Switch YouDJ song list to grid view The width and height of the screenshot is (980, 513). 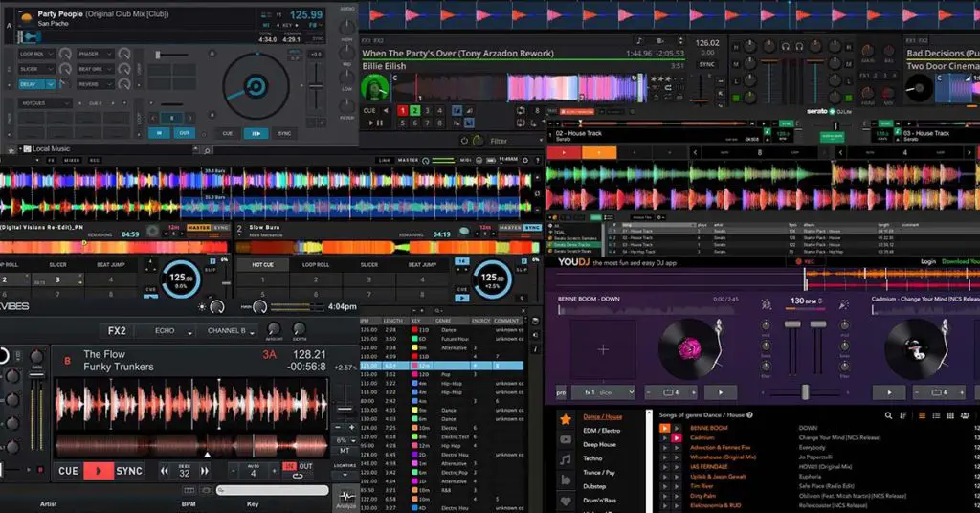coord(950,415)
